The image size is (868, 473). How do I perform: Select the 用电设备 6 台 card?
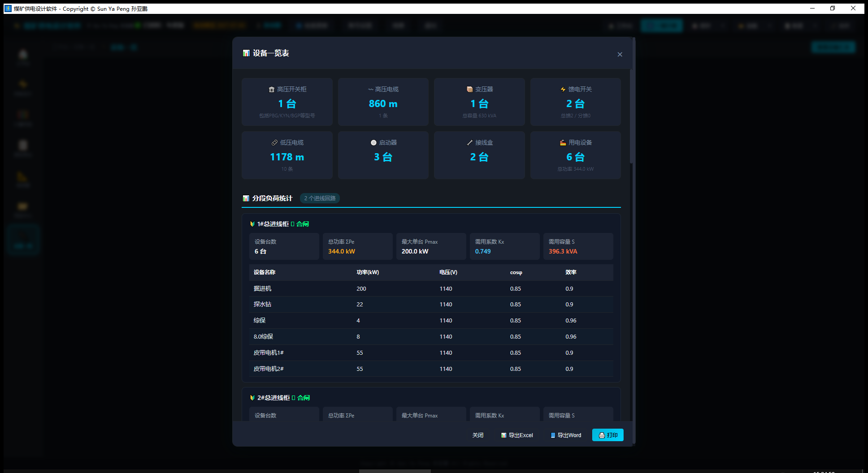[575, 155]
